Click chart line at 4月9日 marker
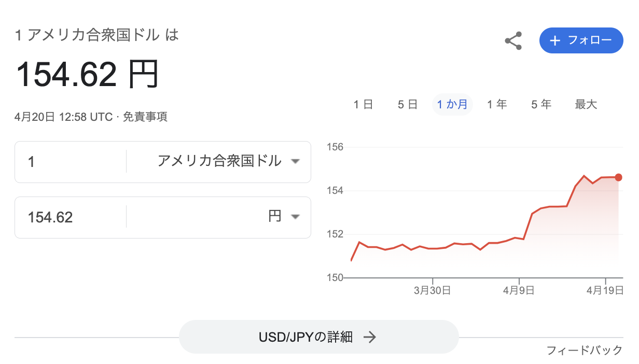639x364 pixels. (520, 238)
